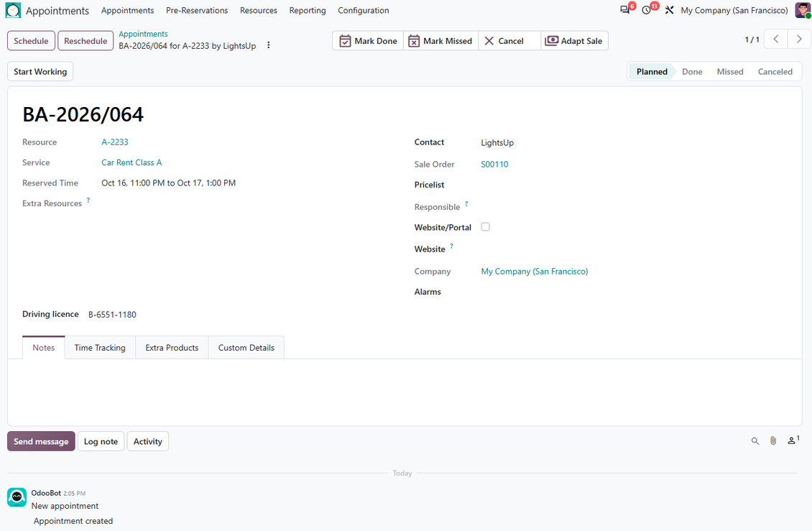
Task: Go to the previous record arrow
Action: pyautogui.click(x=776, y=40)
